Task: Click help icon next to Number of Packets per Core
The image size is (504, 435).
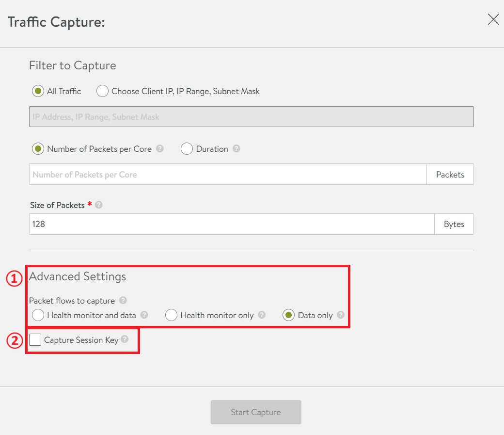Action: tap(160, 149)
